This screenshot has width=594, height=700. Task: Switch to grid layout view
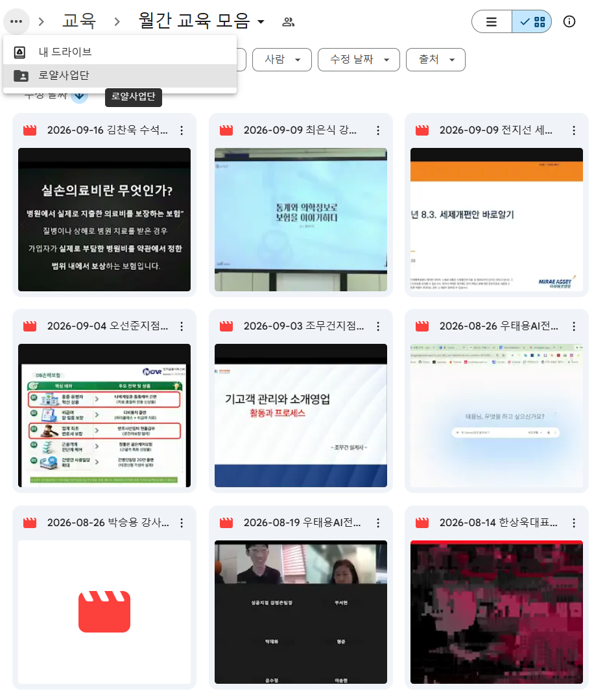[x=532, y=21]
